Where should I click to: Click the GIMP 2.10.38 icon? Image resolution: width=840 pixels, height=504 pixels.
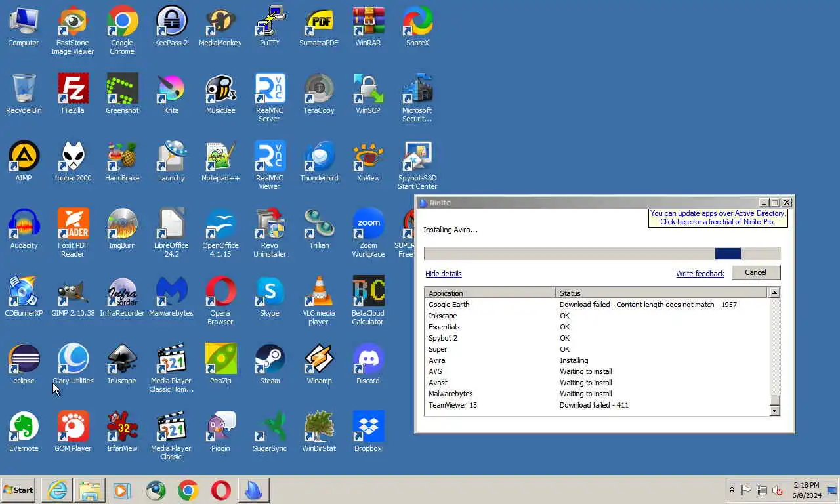(x=73, y=297)
